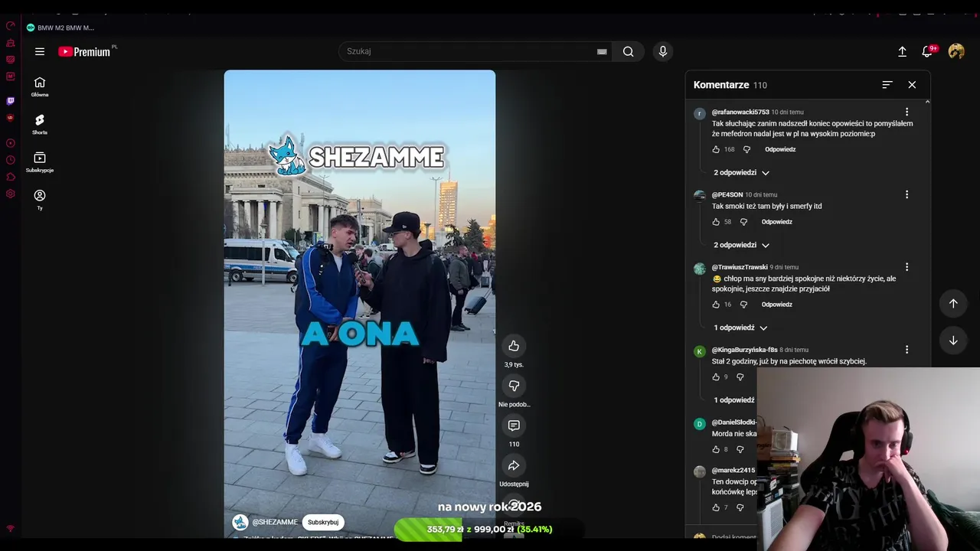Open comment sort options icon

pos(887,85)
